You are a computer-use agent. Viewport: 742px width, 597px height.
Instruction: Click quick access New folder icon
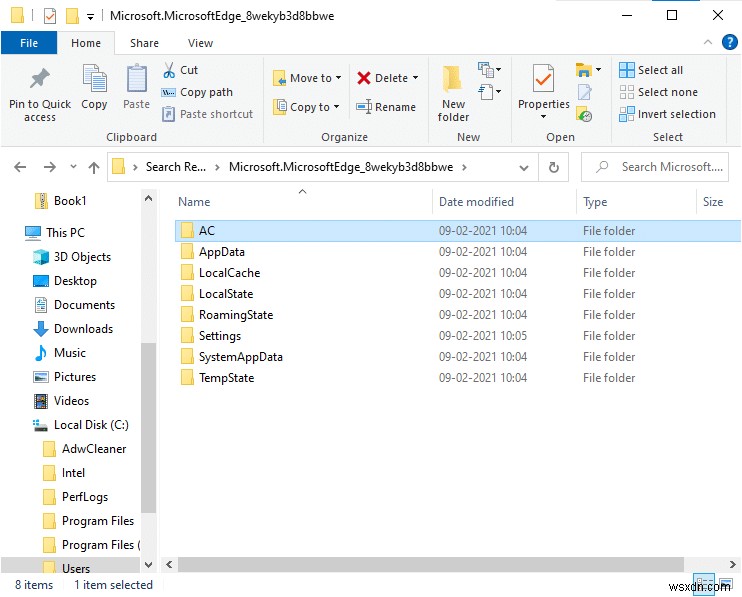72,16
